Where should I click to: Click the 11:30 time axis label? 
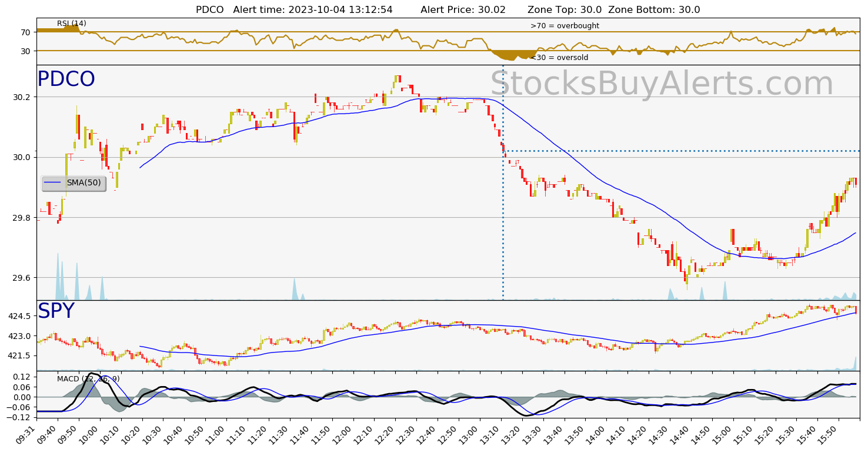[280, 434]
